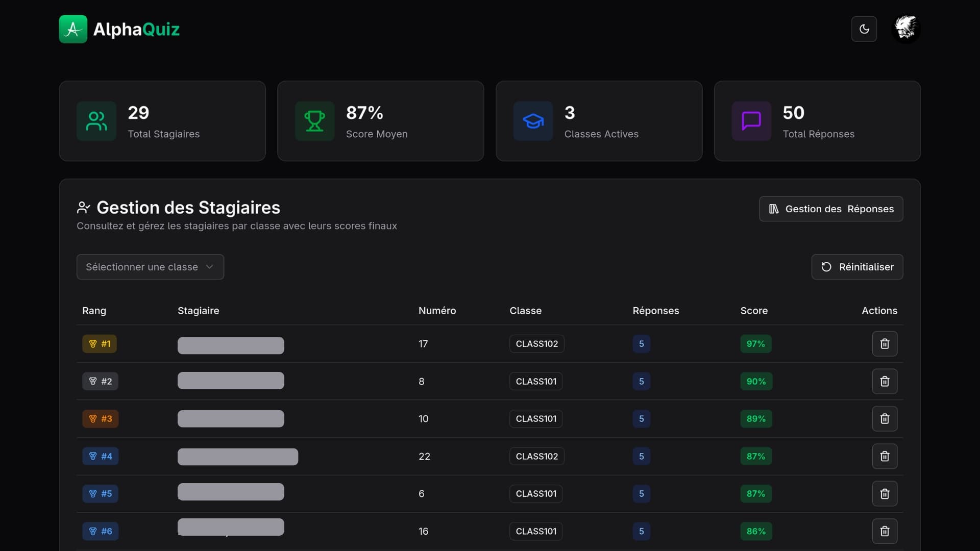The image size is (980, 551).
Task: Select the Réponses column header
Action: coord(655,311)
